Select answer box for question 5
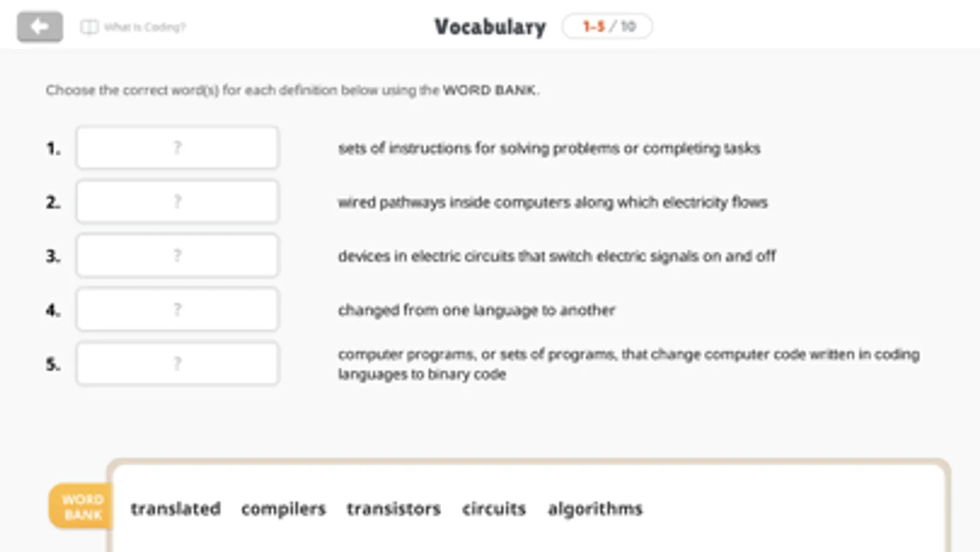 point(177,364)
